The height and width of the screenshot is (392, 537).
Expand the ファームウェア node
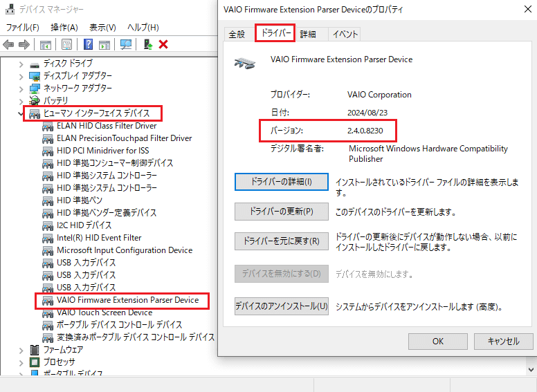21,351
